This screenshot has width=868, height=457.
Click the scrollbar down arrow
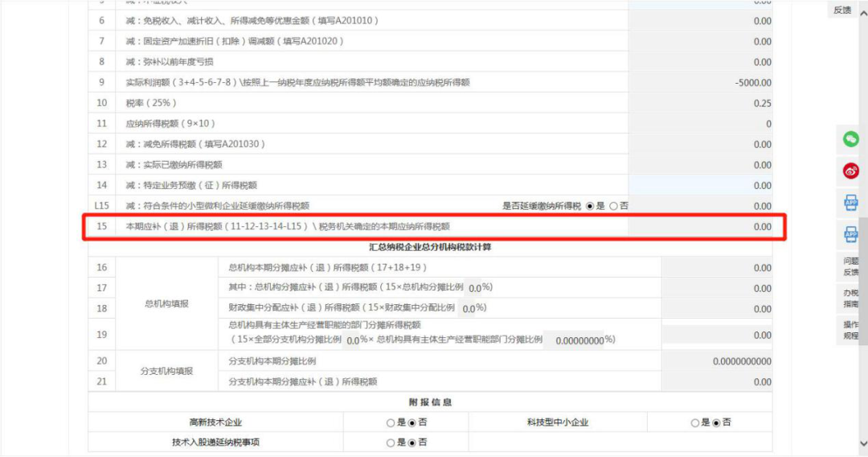tap(863, 443)
